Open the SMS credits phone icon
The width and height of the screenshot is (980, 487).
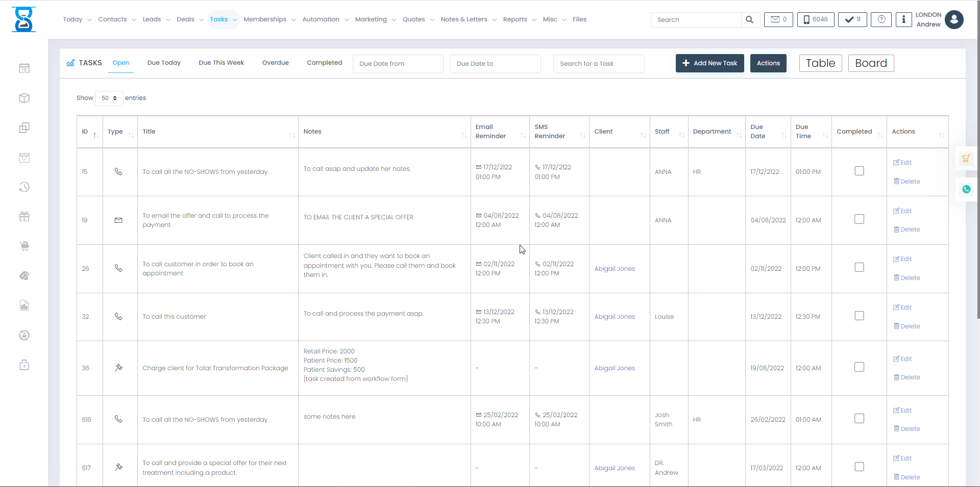click(x=816, y=19)
